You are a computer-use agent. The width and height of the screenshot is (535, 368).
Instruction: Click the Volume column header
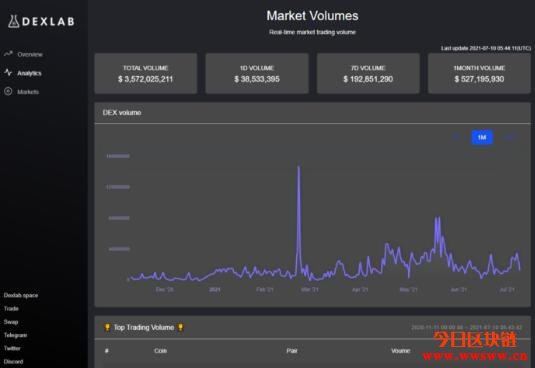coord(401,351)
